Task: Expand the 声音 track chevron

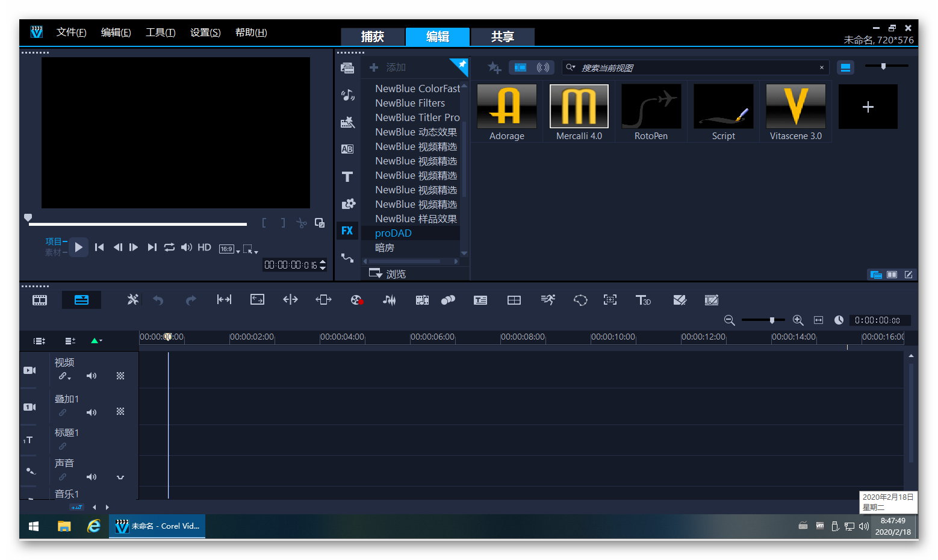Action: point(120,477)
